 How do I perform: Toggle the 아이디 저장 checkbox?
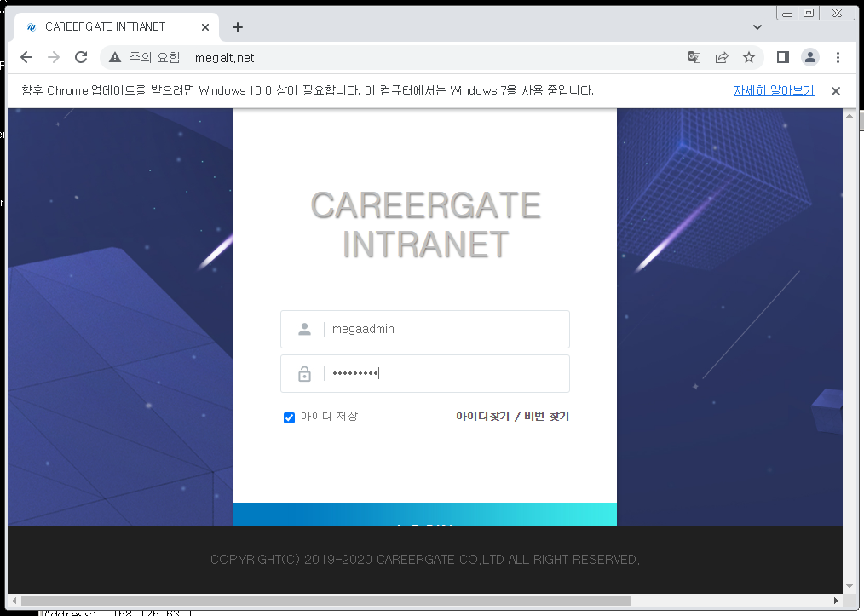pos(289,417)
